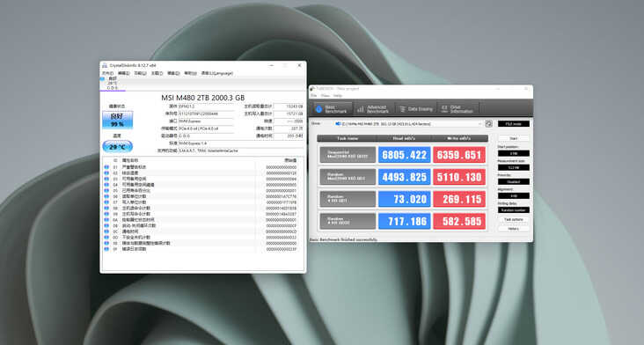Image resolution: width=644 pixels, height=345 pixels.
Task: Click blue status icon of attribute row 0B
Action: (106, 225)
